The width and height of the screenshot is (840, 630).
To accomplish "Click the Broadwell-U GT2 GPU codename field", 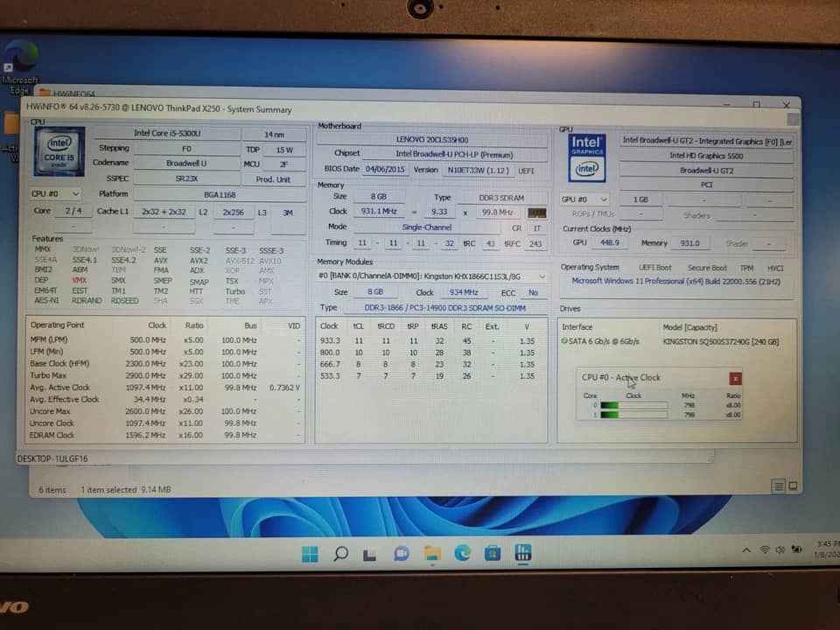I will pos(705,171).
